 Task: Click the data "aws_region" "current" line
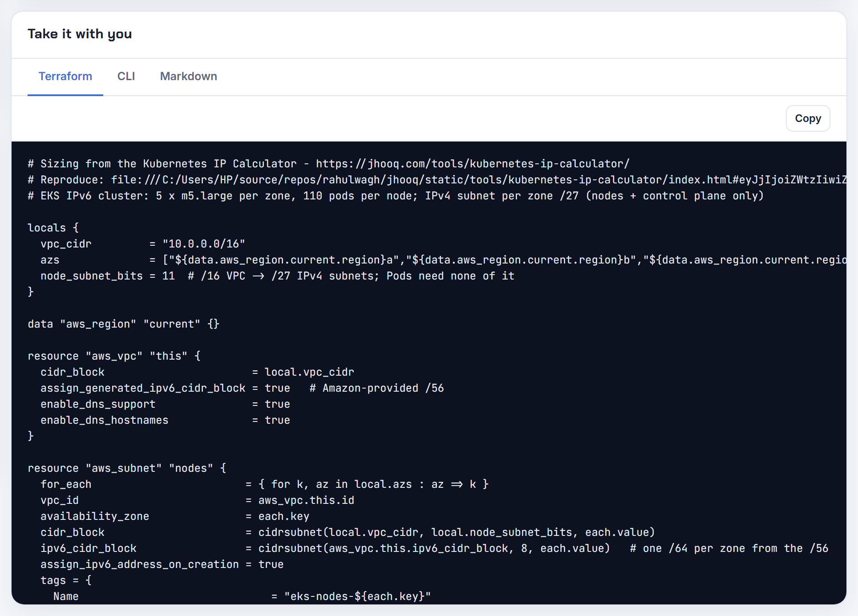pyautogui.click(x=124, y=324)
